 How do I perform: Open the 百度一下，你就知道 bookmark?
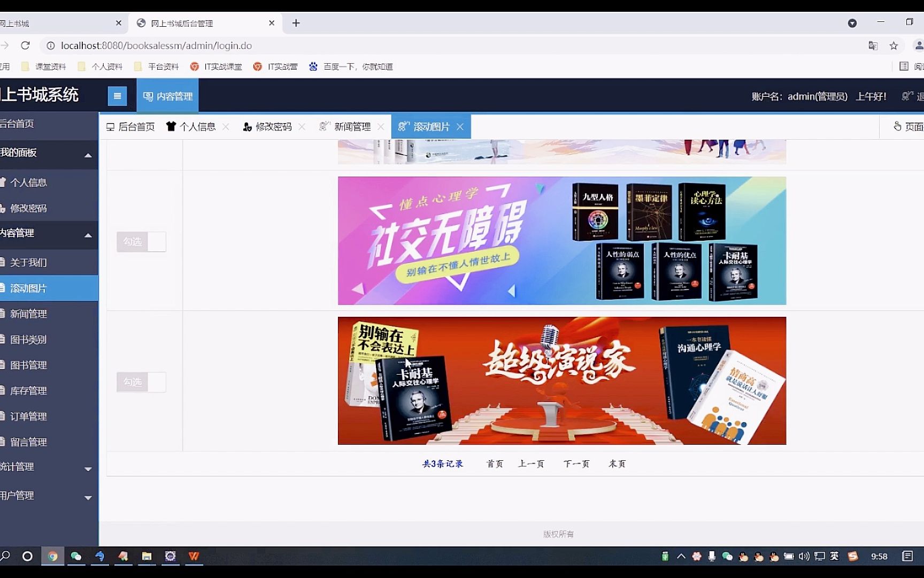coord(351,66)
